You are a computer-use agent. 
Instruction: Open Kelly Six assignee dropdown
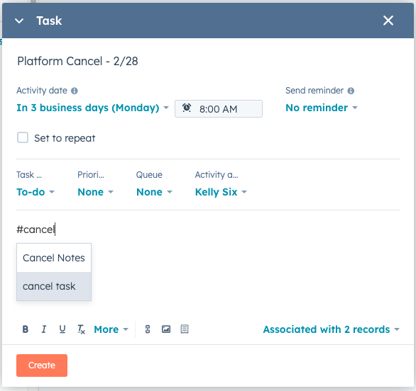(x=221, y=192)
